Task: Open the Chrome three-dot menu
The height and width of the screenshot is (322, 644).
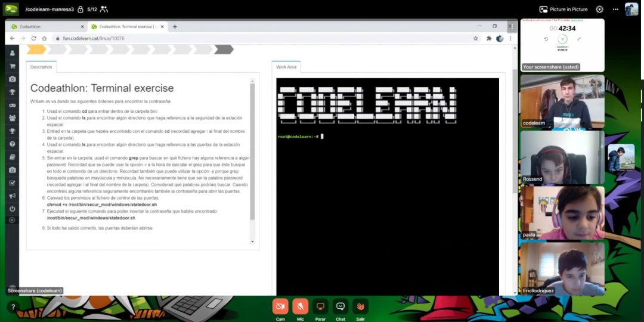Action: click(x=510, y=38)
